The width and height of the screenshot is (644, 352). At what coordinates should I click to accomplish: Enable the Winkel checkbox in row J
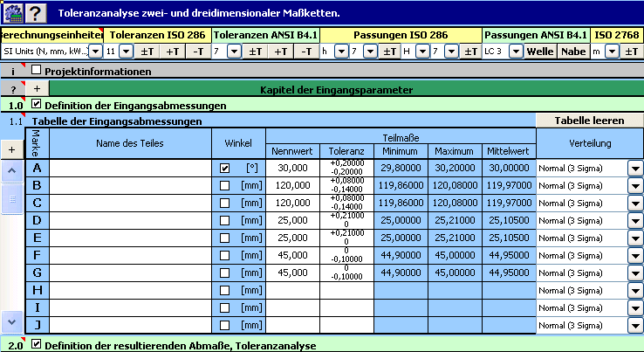(224, 325)
